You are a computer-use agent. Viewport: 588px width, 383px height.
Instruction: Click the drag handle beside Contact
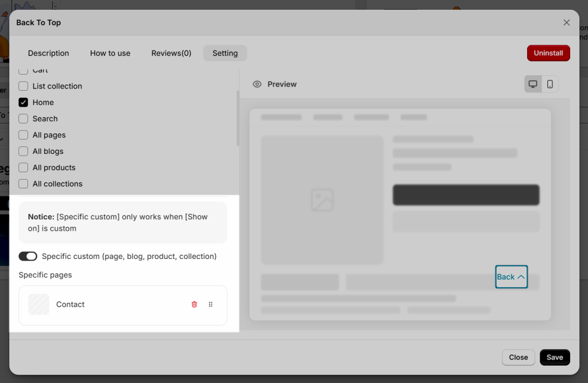click(210, 304)
